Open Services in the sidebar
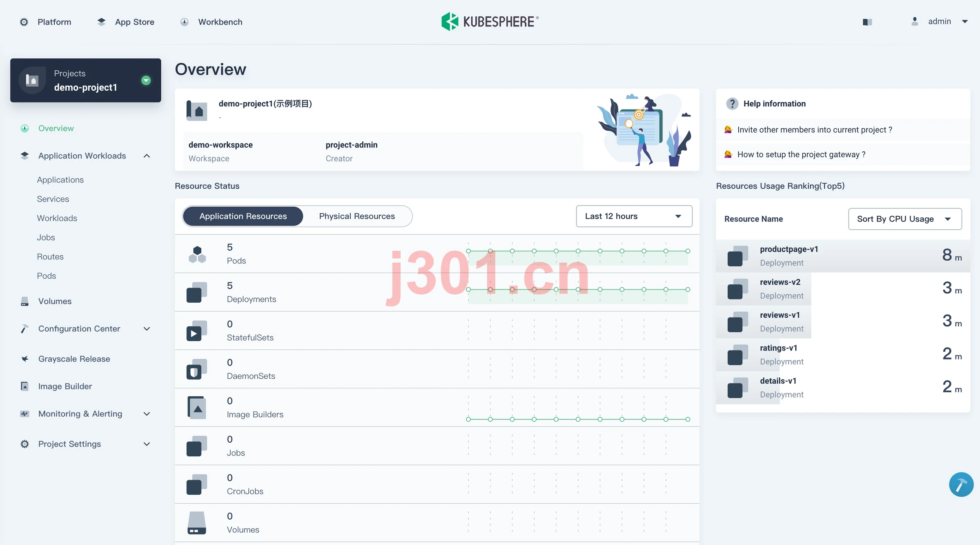 (53, 199)
